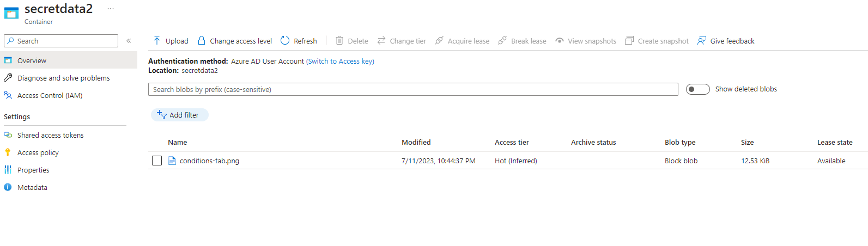
Task: Click the Access Control (IAM) people icon
Action: pos(8,95)
